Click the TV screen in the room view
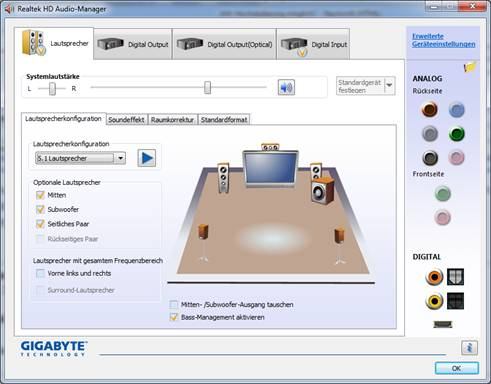Screen dimensions: 491x384 coord(270,168)
